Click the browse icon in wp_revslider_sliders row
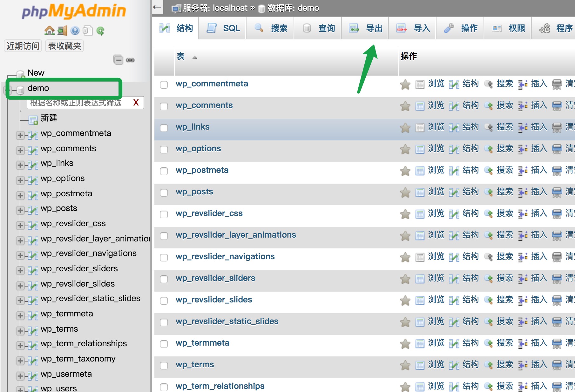 click(x=420, y=279)
